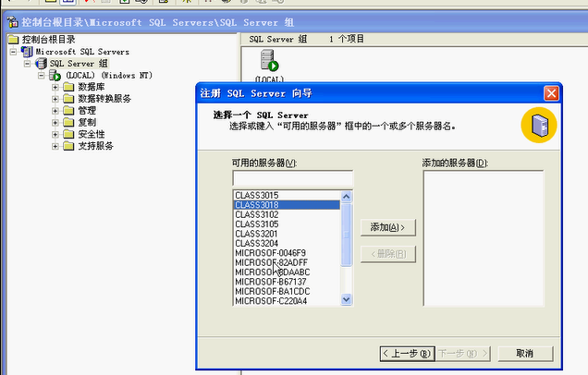Click the server list scrollbar thumb
The height and width of the screenshot is (375, 588).
coord(346,234)
